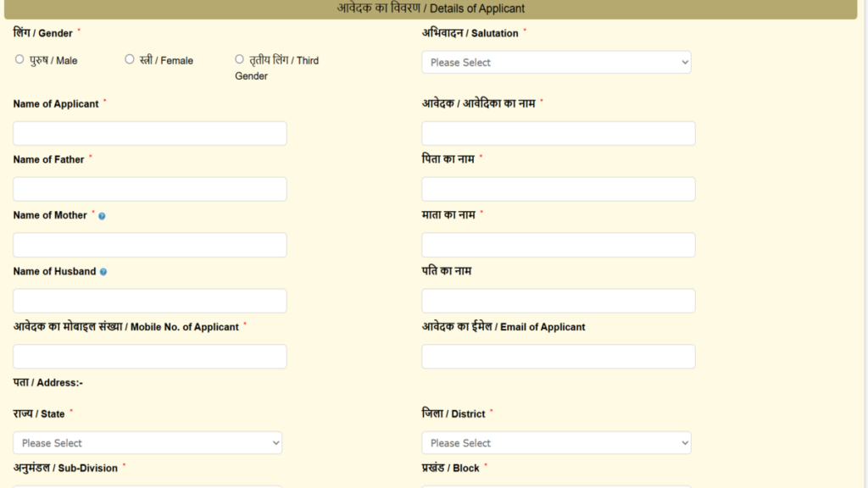Open the Salutation dropdown

pyautogui.click(x=556, y=63)
